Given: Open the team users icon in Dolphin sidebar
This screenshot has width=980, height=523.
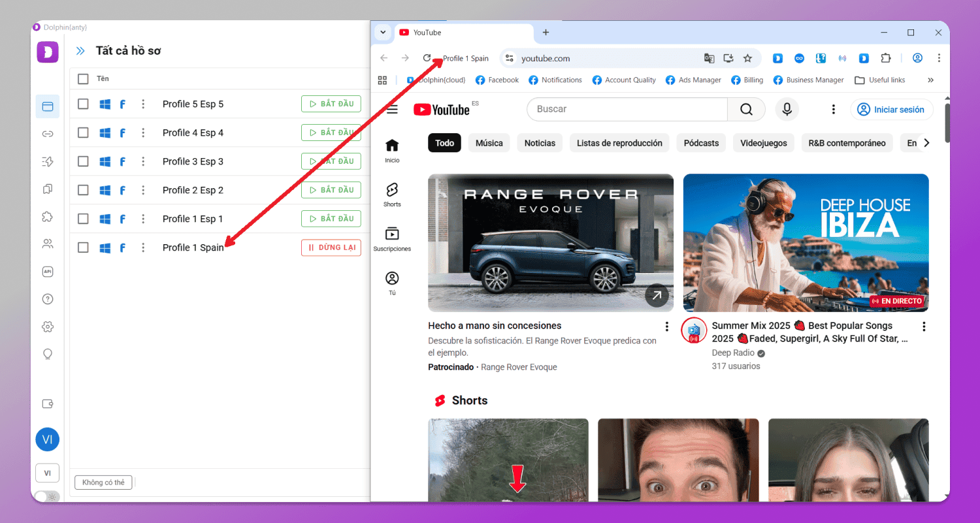Looking at the screenshot, I should [x=48, y=244].
